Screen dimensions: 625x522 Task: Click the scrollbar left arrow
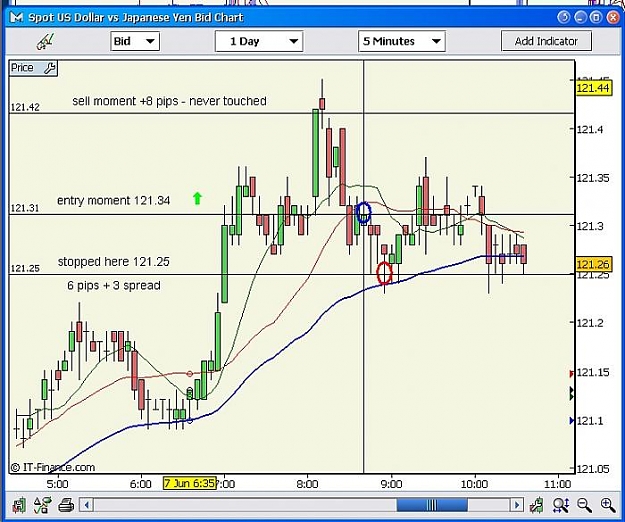(x=86, y=505)
